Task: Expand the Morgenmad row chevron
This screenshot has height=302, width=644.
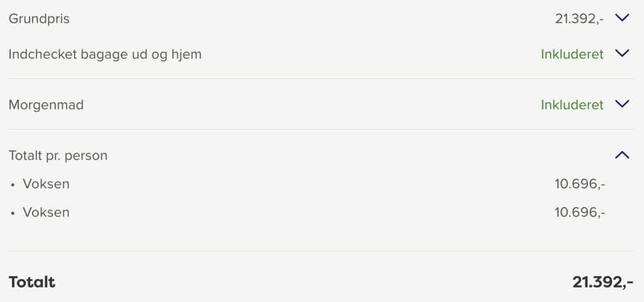Action: [x=622, y=104]
